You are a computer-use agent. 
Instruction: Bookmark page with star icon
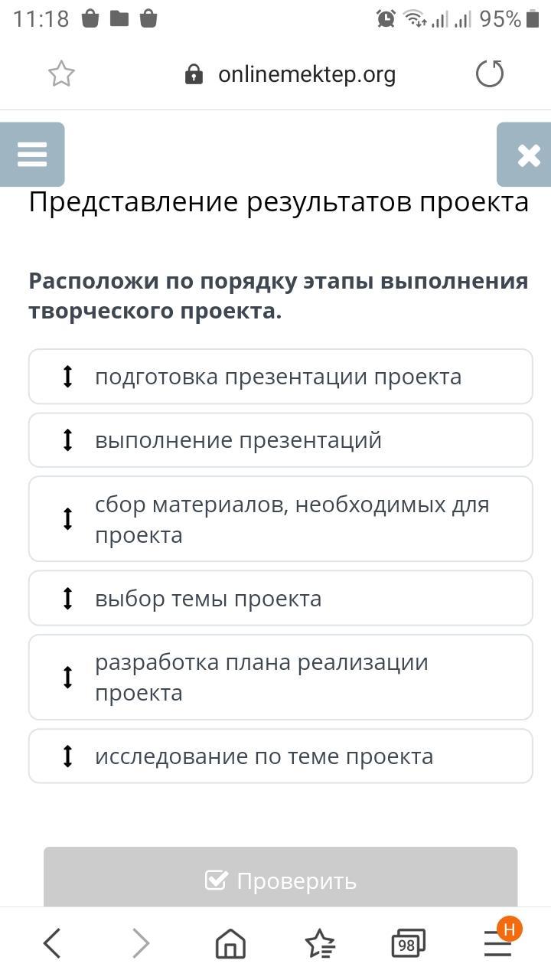(x=61, y=74)
